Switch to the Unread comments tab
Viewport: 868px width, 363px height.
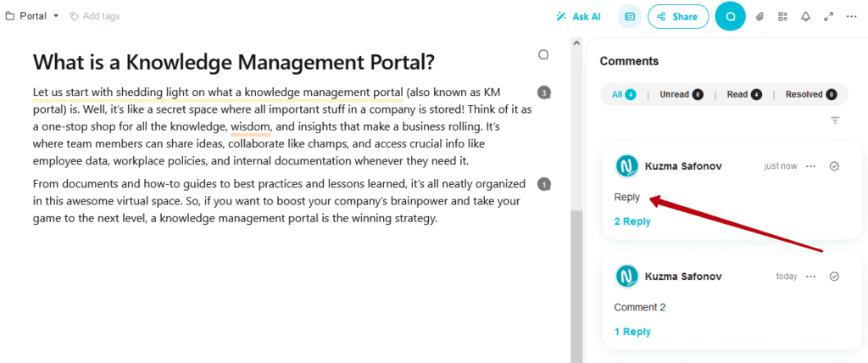tap(681, 95)
